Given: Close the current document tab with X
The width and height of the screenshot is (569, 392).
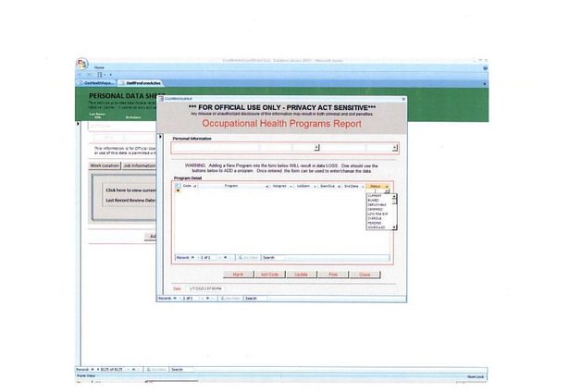Looking at the screenshot, I should tap(485, 84).
